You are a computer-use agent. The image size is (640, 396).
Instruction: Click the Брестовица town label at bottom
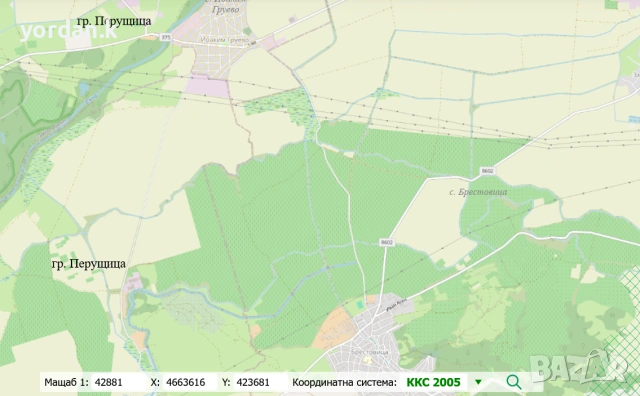[369, 352]
